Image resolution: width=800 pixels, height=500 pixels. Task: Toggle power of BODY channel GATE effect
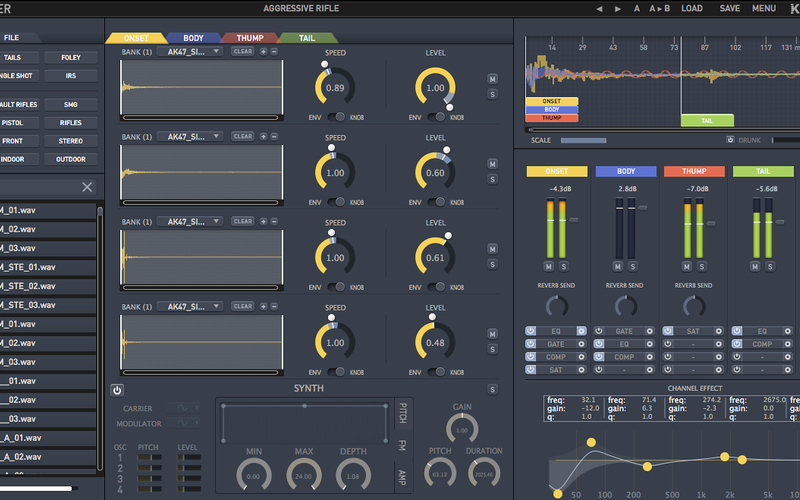click(599, 331)
